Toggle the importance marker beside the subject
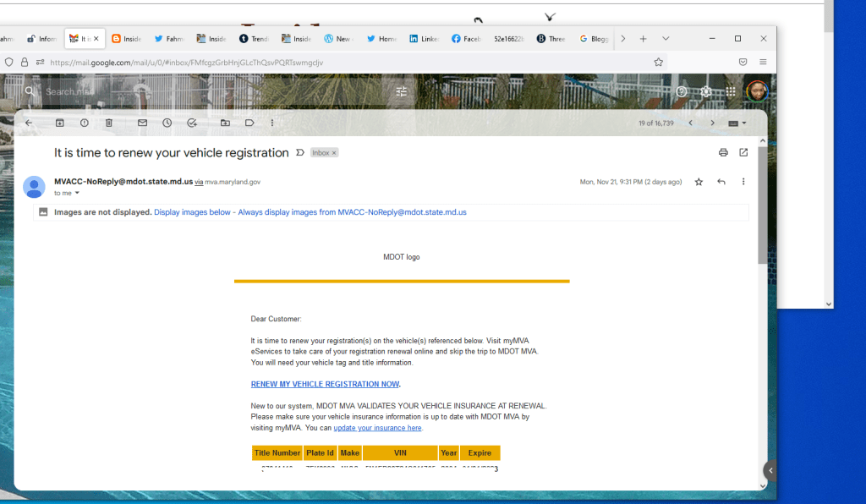Viewport: 866px width, 504px height. pos(299,153)
